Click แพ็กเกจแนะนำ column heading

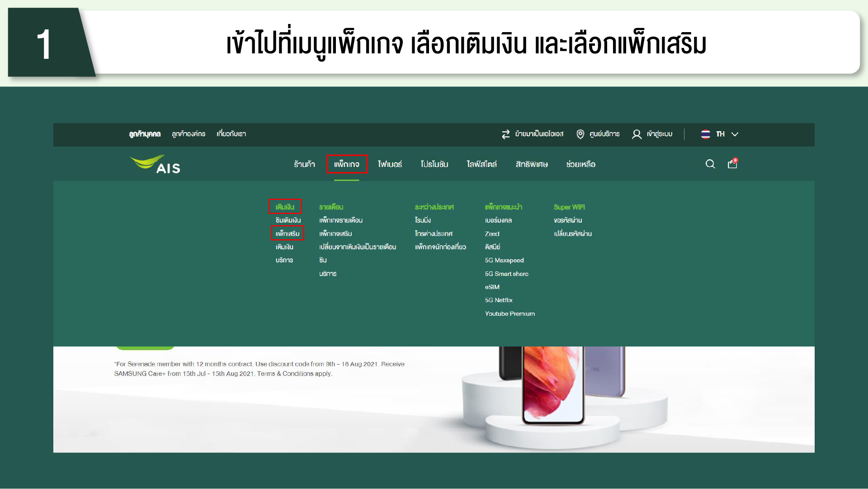[x=504, y=207]
